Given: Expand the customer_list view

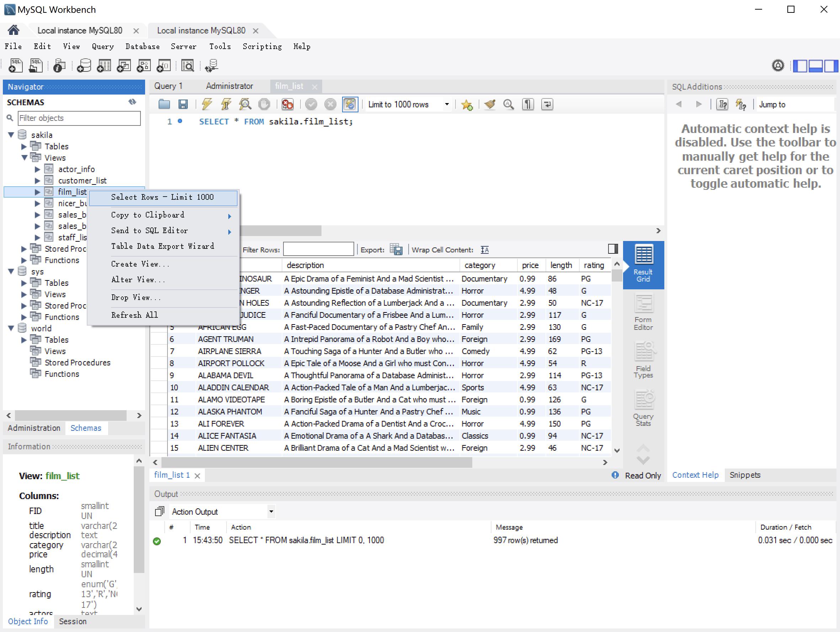Looking at the screenshot, I should point(37,180).
